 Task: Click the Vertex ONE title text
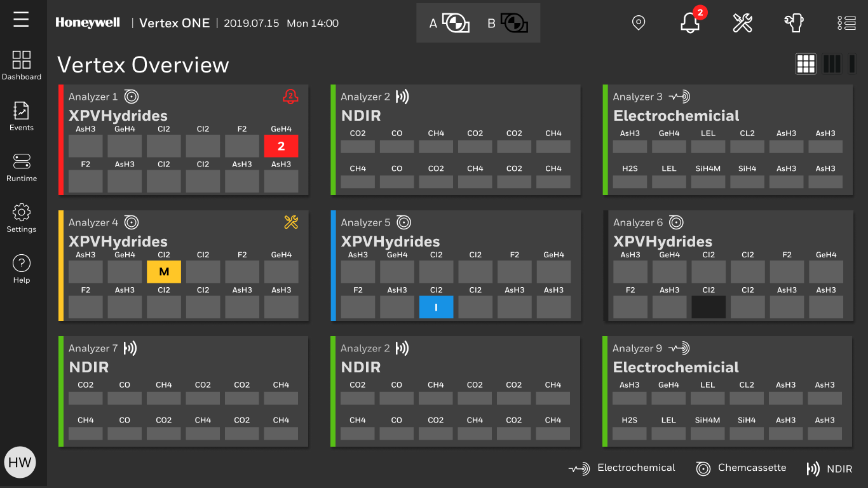(x=175, y=23)
